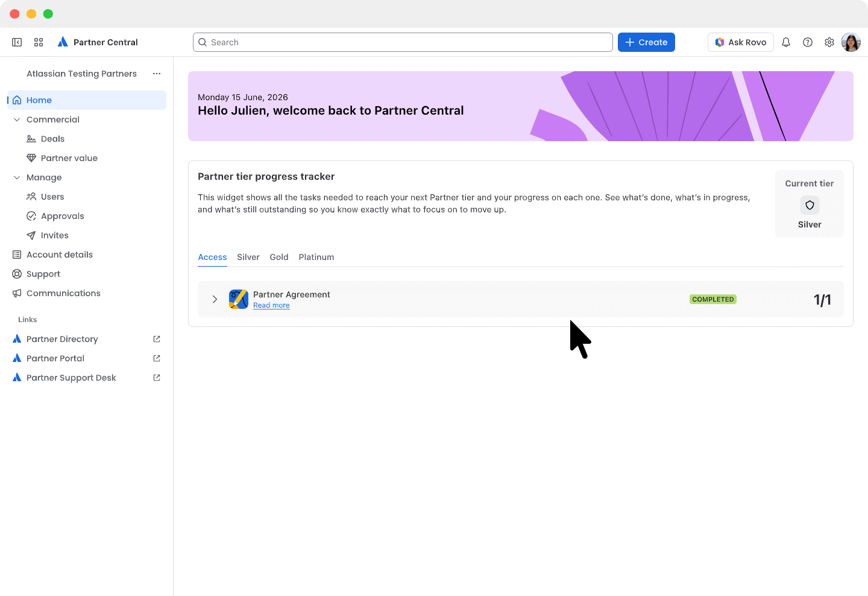The height and width of the screenshot is (596, 868).
Task: Open the app switcher grid icon
Action: coord(39,42)
